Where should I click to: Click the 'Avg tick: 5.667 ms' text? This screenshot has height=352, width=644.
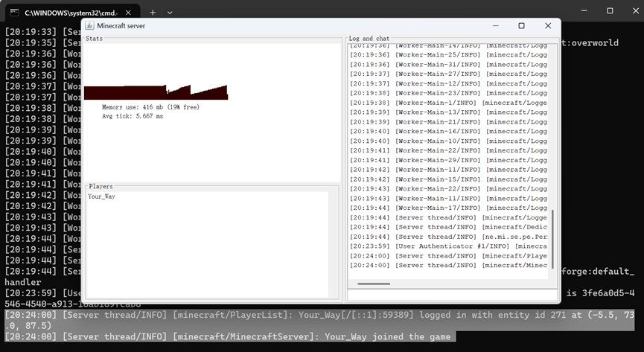tap(133, 116)
